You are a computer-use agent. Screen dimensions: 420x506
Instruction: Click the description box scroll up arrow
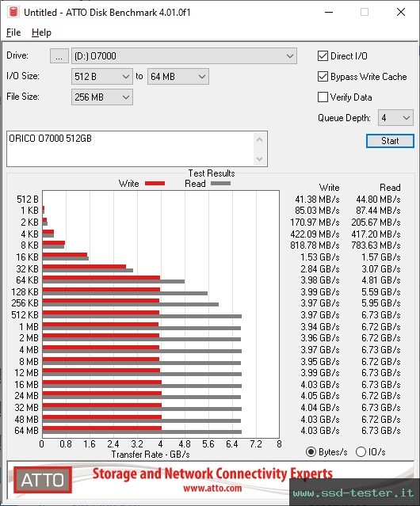tap(260, 139)
